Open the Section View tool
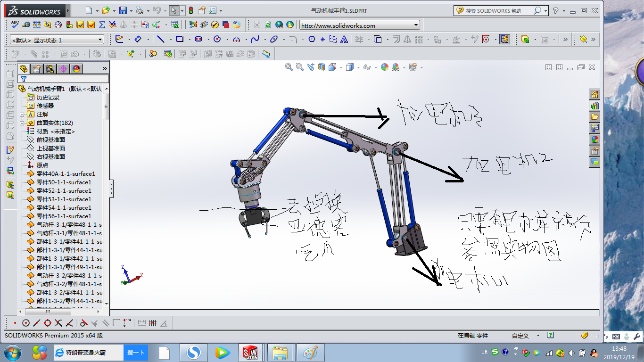 [322, 67]
